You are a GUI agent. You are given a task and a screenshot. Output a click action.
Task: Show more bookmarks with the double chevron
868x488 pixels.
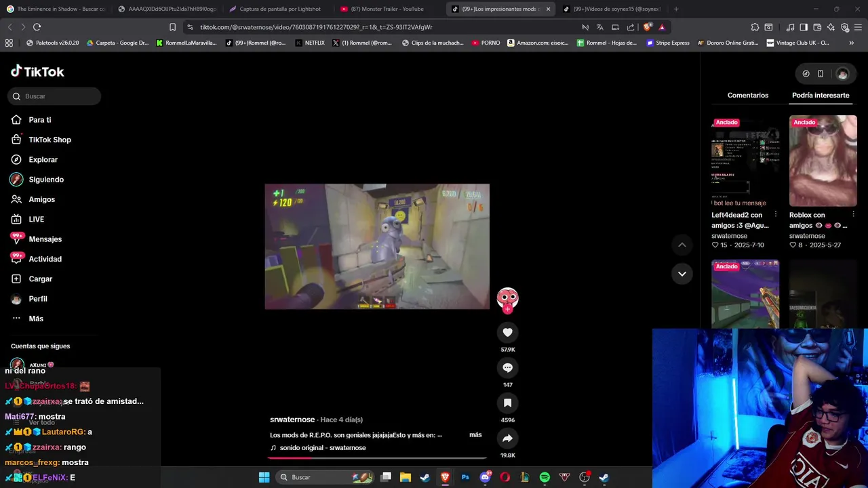[852, 43]
